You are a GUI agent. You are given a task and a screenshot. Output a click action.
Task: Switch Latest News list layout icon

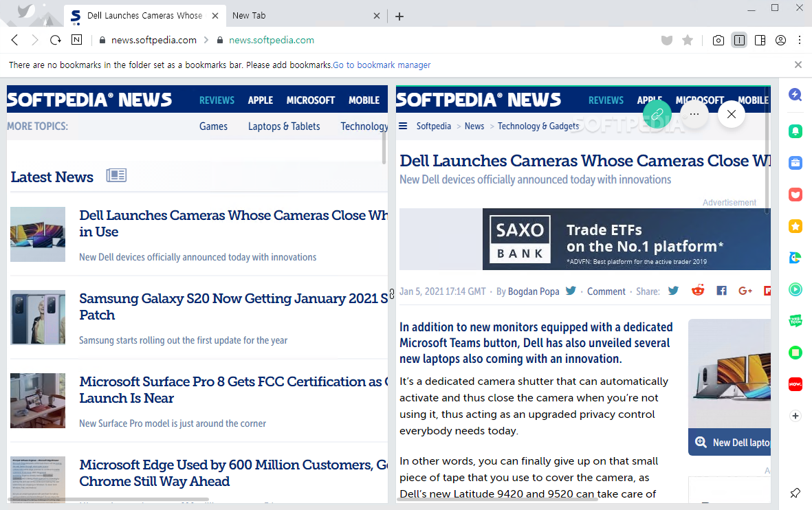[116, 175]
